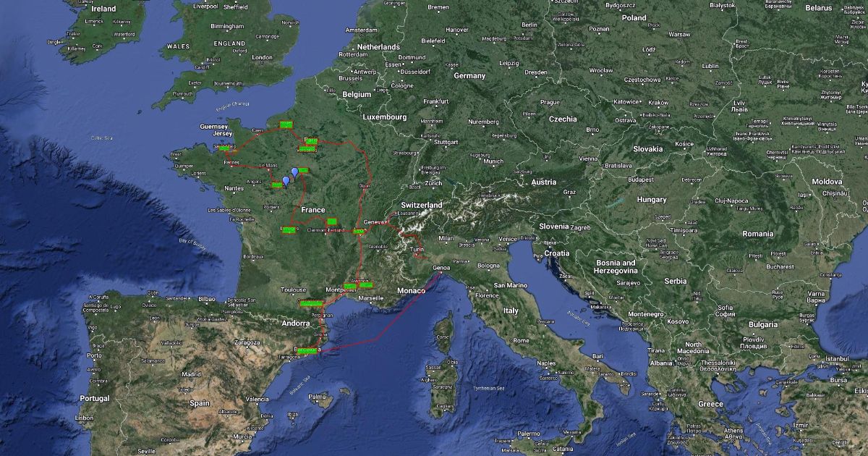Click the Switzerland country label
This screenshot has height=456, width=868.
coord(422,206)
